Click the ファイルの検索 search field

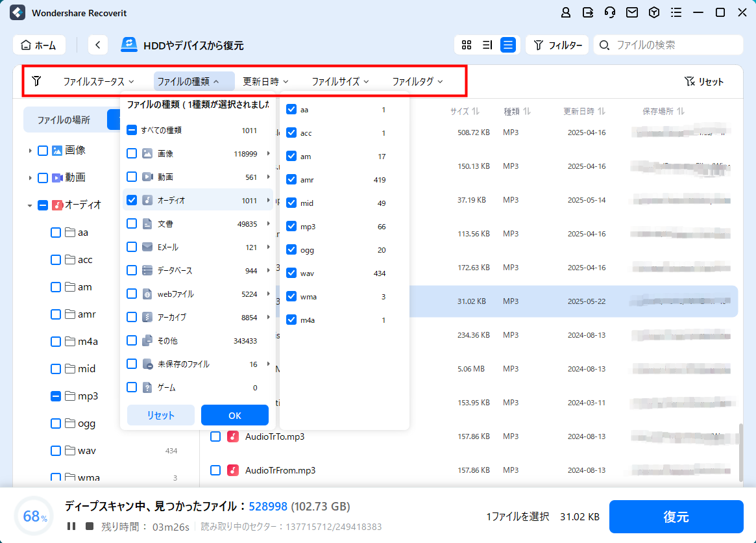[x=668, y=45]
